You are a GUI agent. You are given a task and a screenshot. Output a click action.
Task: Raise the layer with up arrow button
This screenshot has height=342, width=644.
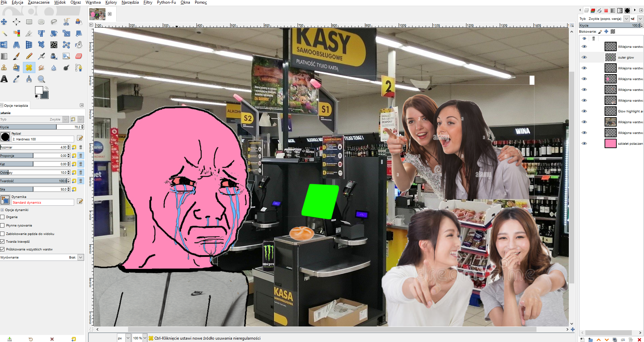click(x=599, y=340)
